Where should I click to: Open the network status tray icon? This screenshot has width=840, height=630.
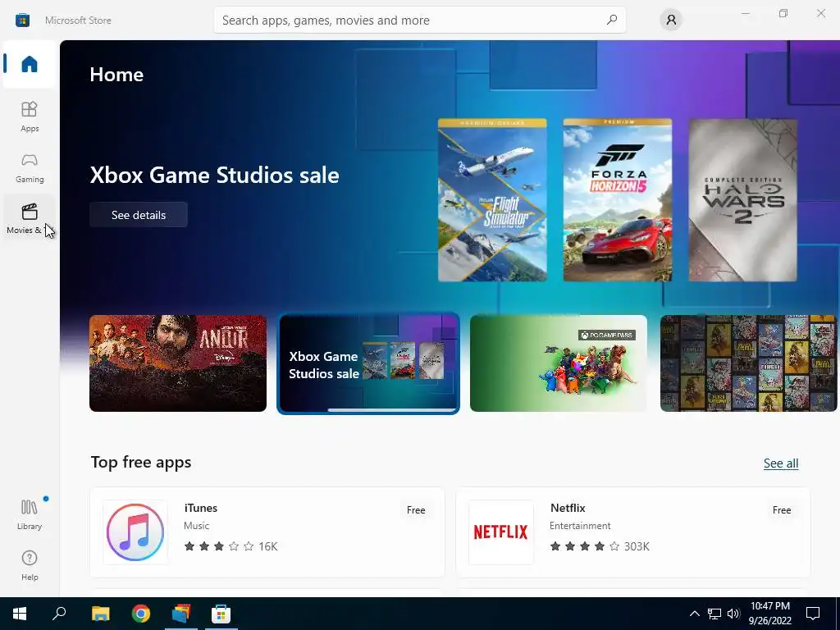point(714,614)
